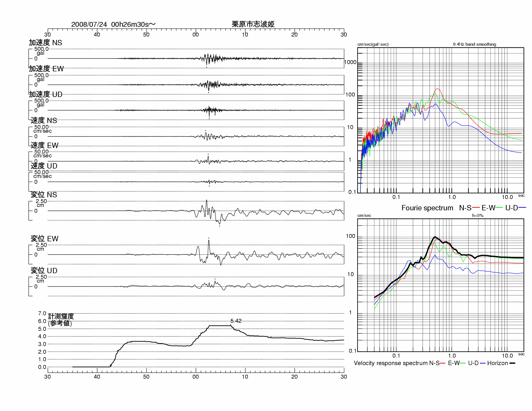Image resolution: width=532 pixels, height=411 pixels.
Task: Click the 速度 NS trace label
Action: [44, 120]
